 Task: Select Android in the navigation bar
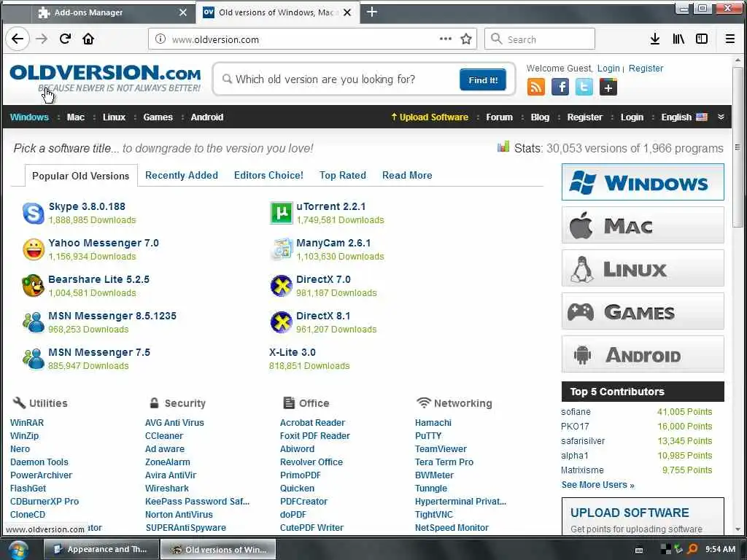point(206,117)
